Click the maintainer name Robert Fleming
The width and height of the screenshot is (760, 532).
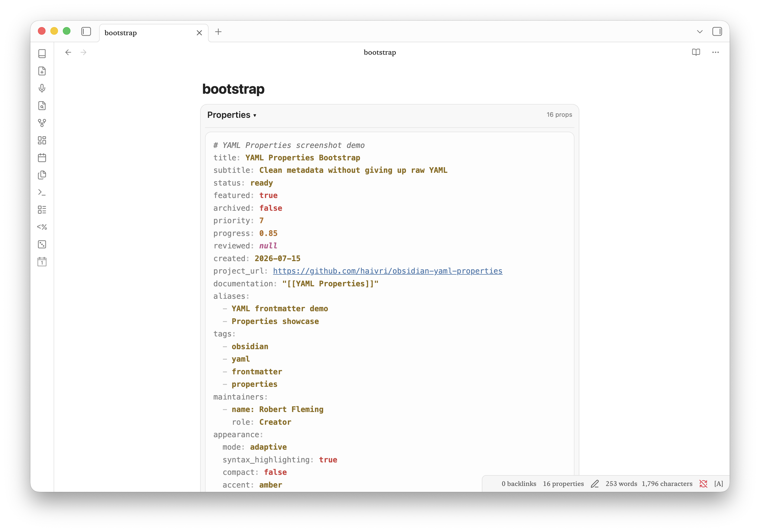tap(291, 409)
